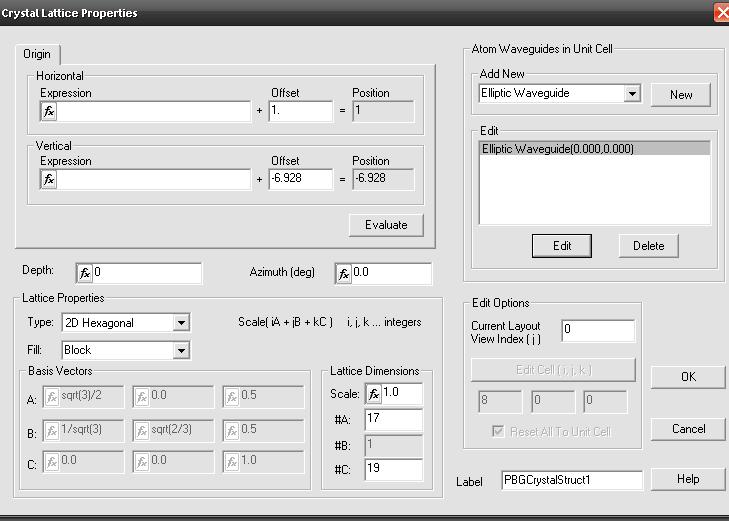Click the Vertical Position field showing -6.928

point(383,179)
